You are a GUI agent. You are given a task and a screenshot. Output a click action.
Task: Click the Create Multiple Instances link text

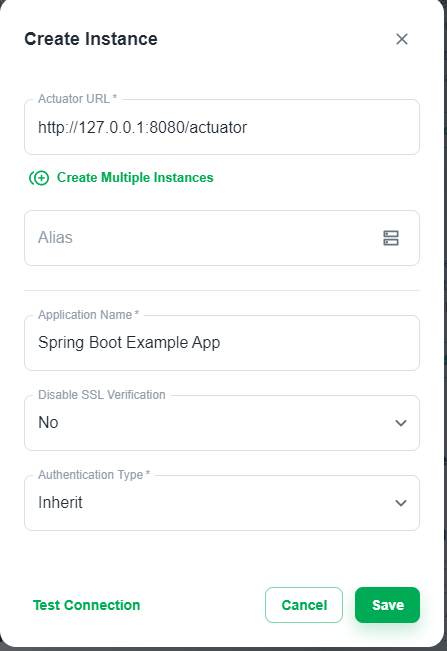click(135, 178)
